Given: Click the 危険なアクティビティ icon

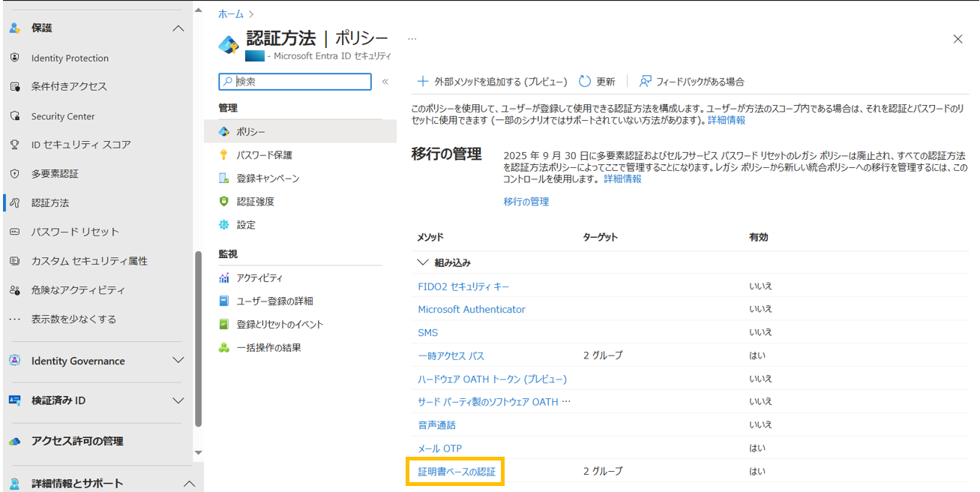Looking at the screenshot, I should (x=14, y=289).
